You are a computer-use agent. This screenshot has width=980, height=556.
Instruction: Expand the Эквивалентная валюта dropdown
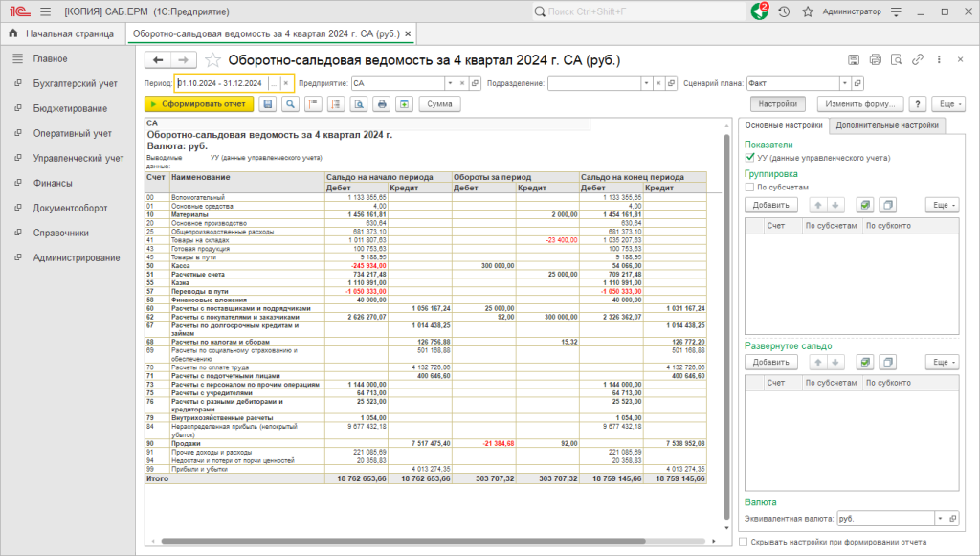pos(940,518)
